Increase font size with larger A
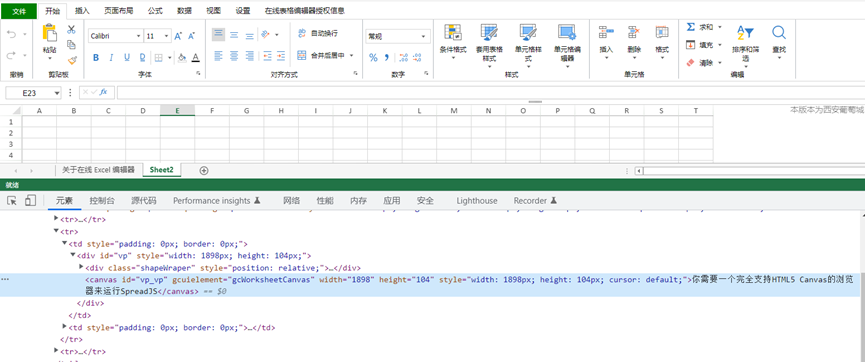Image resolution: width=865 pixels, height=362 pixels. click(178, 36)
